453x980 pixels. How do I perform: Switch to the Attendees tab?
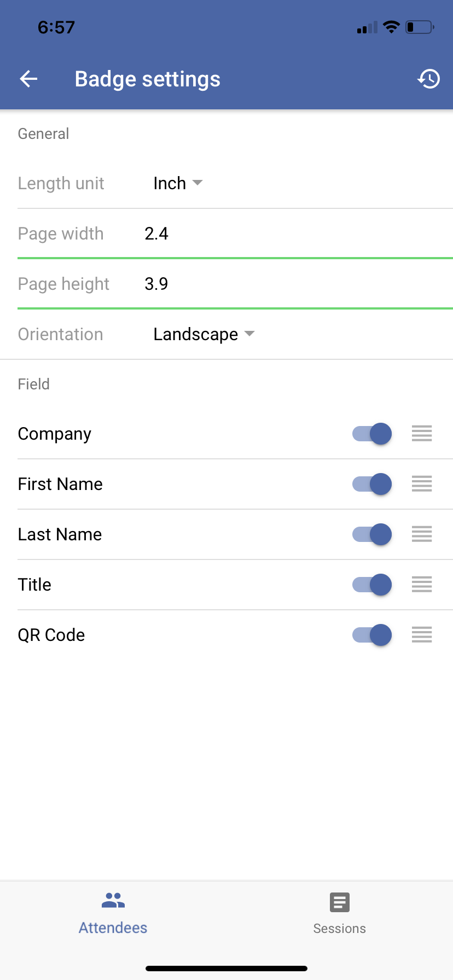tap(113, 913)
